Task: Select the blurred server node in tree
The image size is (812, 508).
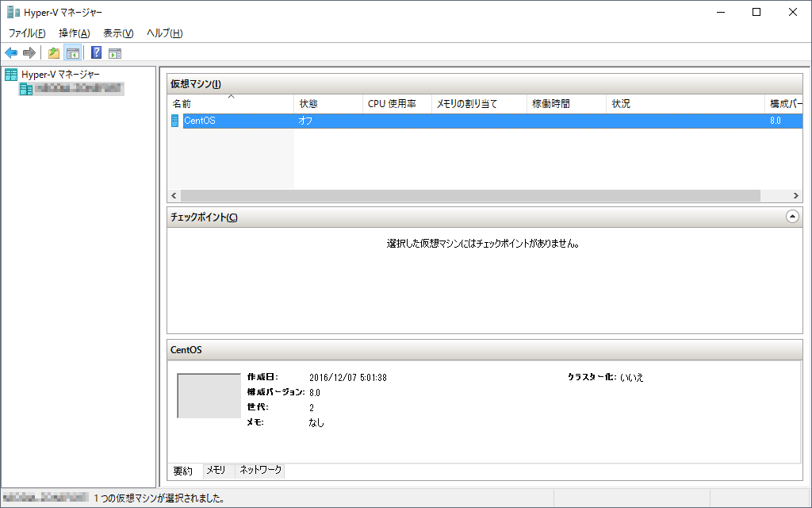Action: click(71, 89)
